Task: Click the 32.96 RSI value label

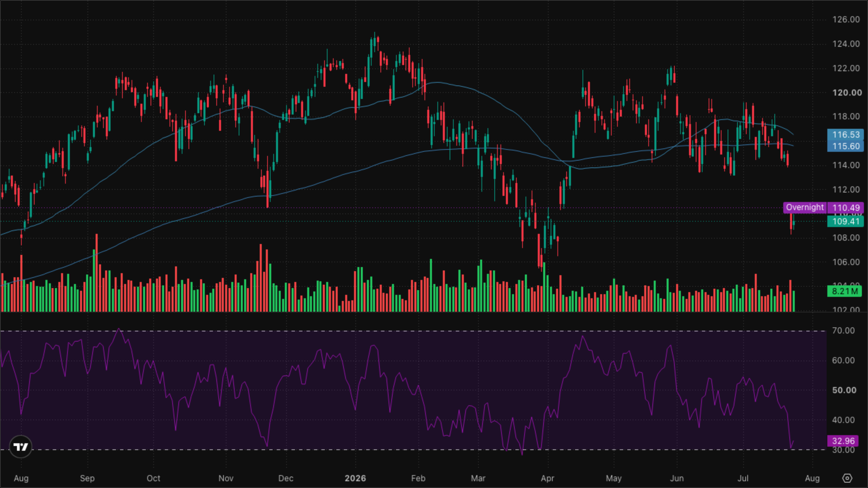Action: click(843, 441)
